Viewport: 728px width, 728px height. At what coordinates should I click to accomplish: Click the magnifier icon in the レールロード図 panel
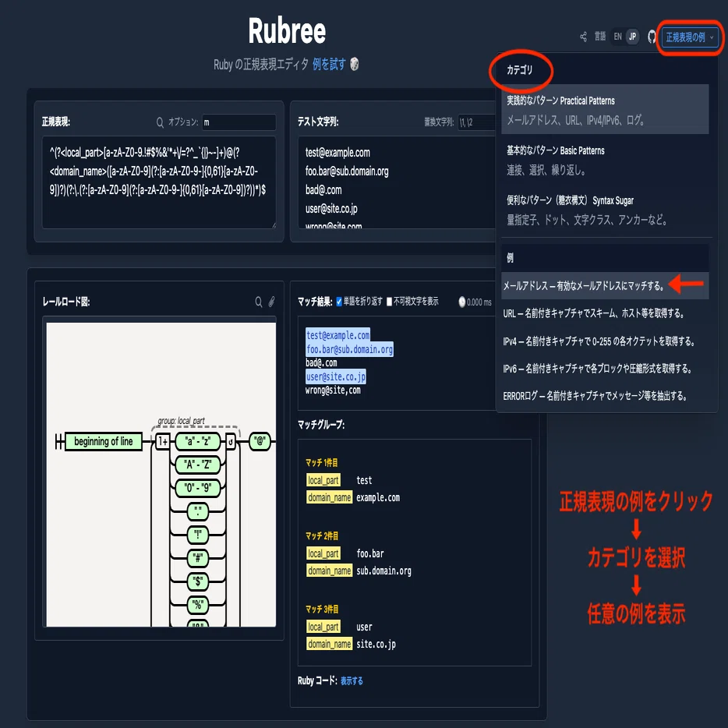pyautogui.click(x=259, y=302)
